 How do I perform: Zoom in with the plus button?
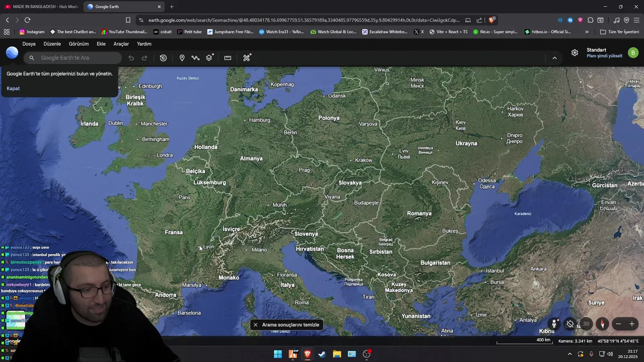[x=632, y=324]
